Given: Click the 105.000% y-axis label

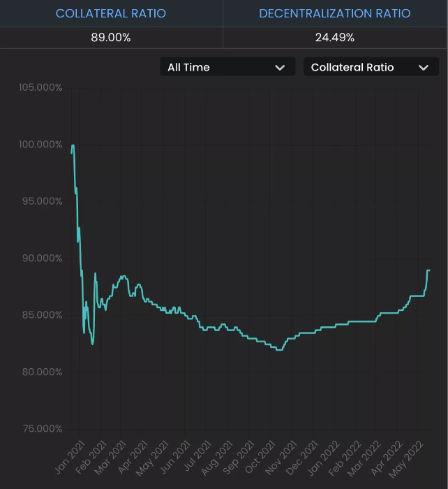Looking at the screenshot, I should (x=40, y=87).
